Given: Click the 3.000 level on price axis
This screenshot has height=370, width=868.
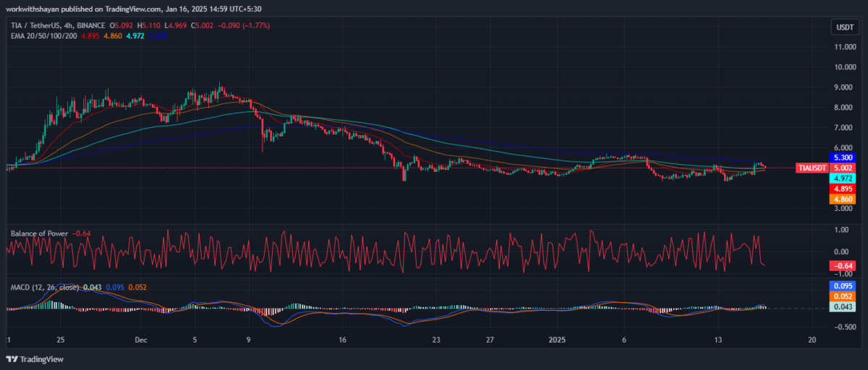Looking at the screenshot, I should tap(845, 209).
